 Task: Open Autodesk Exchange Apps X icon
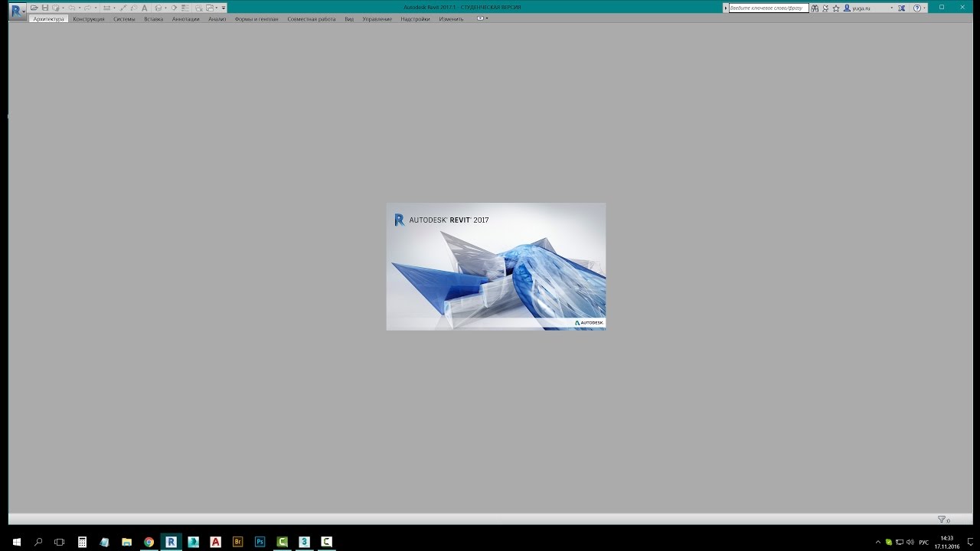pos(901,8)
